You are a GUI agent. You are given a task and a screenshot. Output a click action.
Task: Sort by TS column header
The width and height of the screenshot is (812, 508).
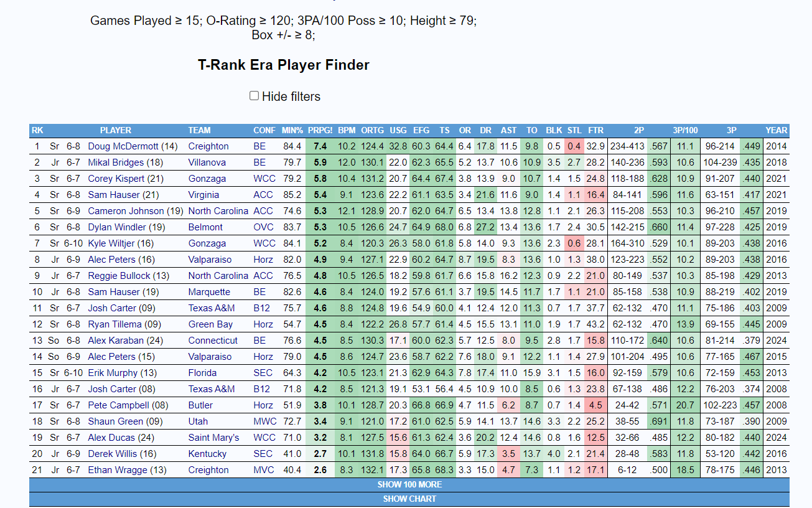click(444, 130)
